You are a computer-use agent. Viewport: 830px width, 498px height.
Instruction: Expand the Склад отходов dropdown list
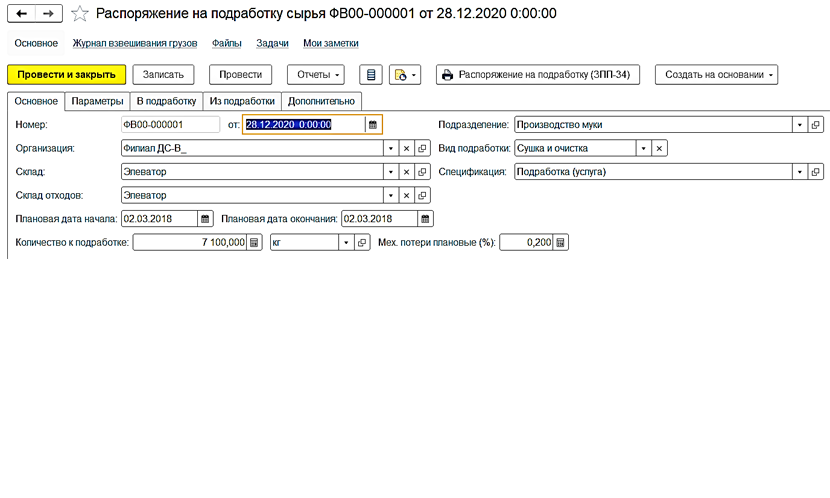(391, 195)
